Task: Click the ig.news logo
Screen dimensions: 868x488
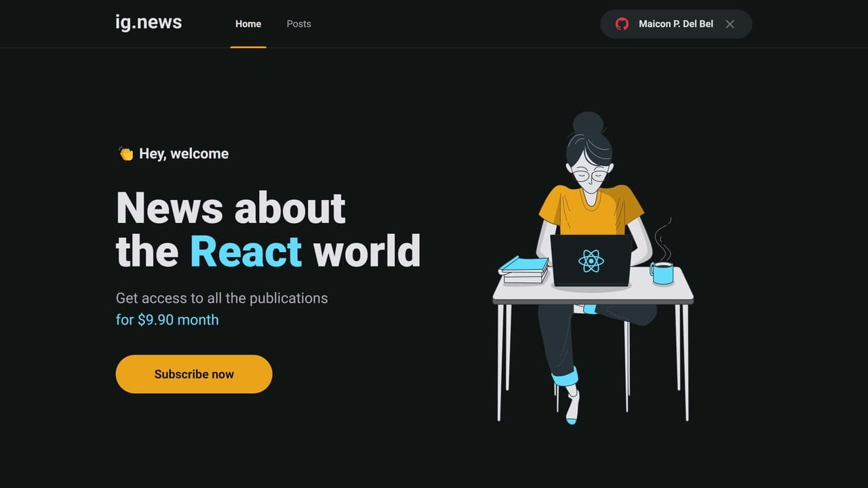Action: 149,22
